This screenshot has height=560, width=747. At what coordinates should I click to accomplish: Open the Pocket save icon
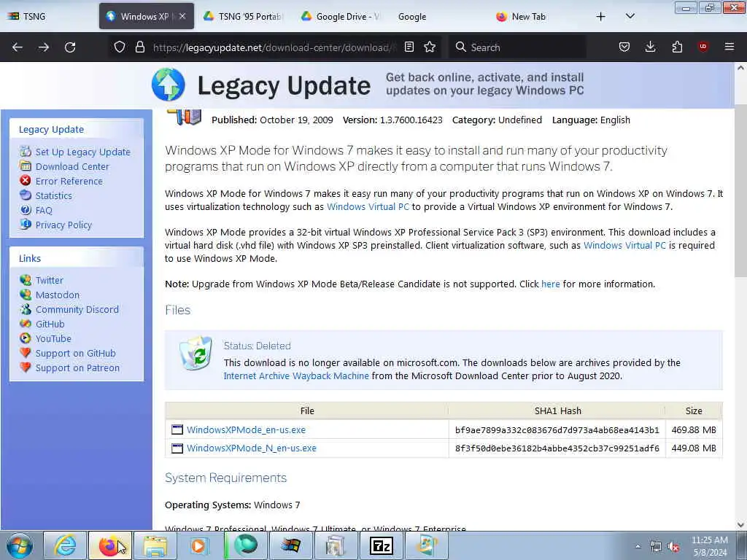[x=624, y=47]
